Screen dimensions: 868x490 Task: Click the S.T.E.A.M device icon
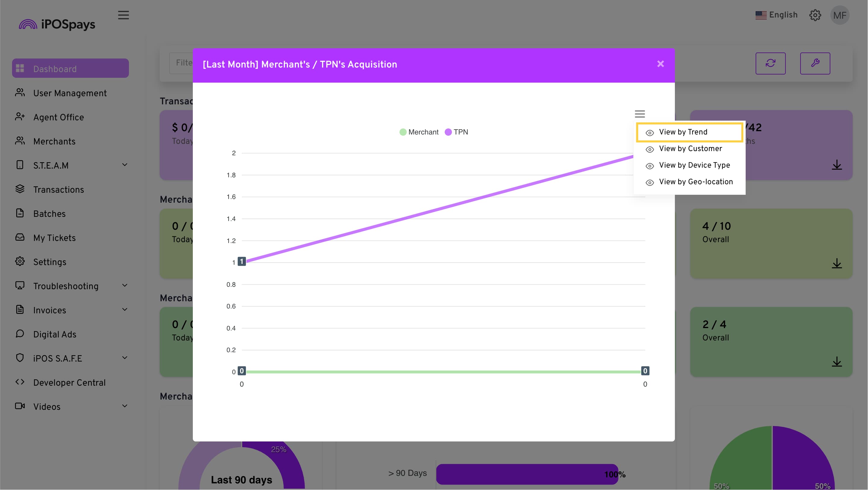click(x=20, y=165)
